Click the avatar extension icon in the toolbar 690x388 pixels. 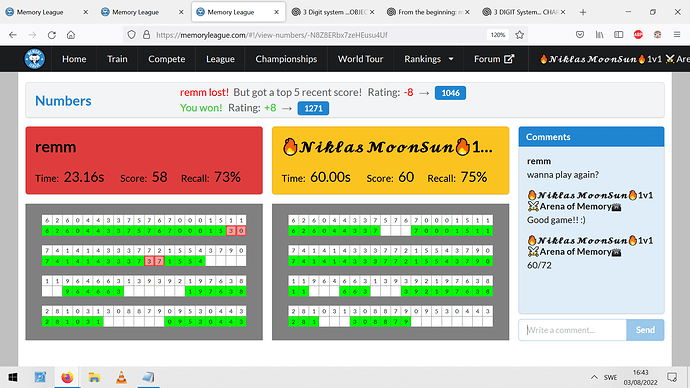[657, 35]
